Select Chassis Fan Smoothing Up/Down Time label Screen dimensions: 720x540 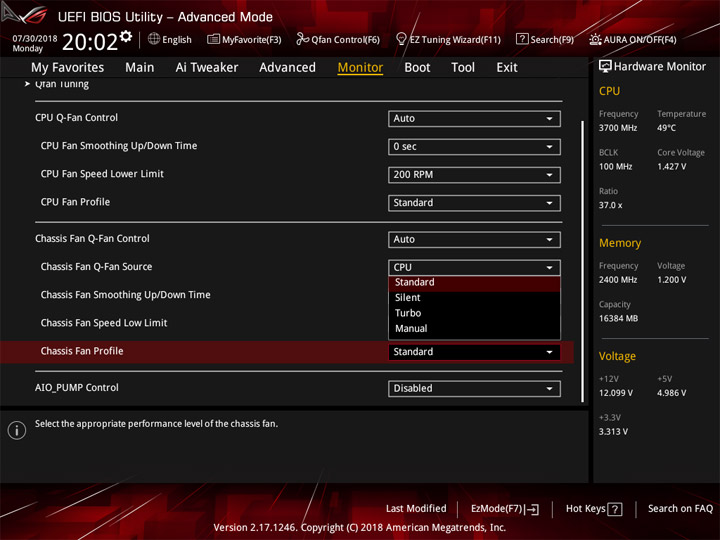(125, 295)
